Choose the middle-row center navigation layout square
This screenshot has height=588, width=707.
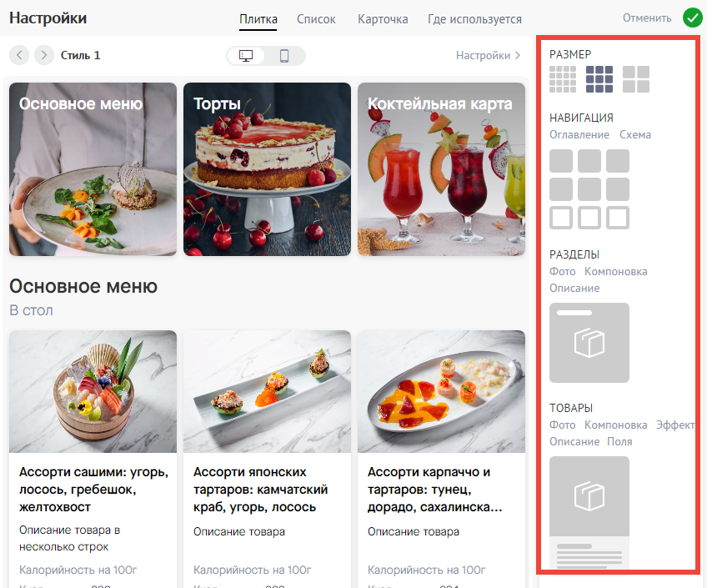click(x=589, y=189)
